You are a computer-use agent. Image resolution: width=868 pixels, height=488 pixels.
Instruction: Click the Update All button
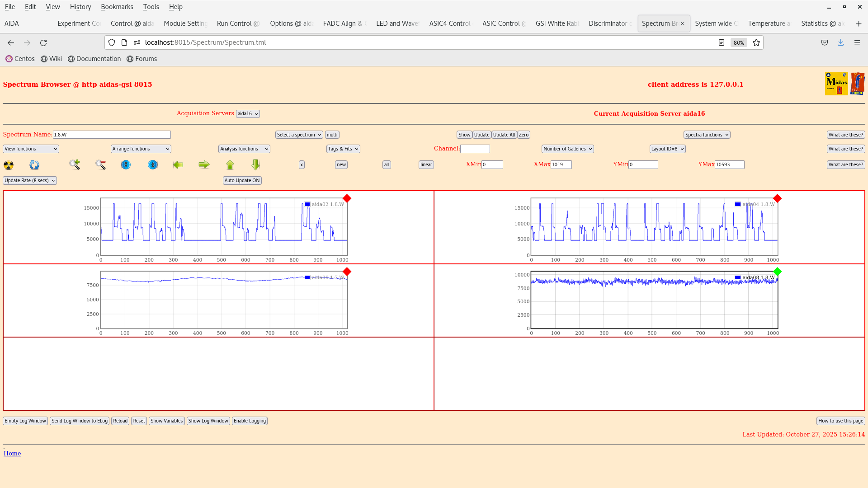pos(504,135)
